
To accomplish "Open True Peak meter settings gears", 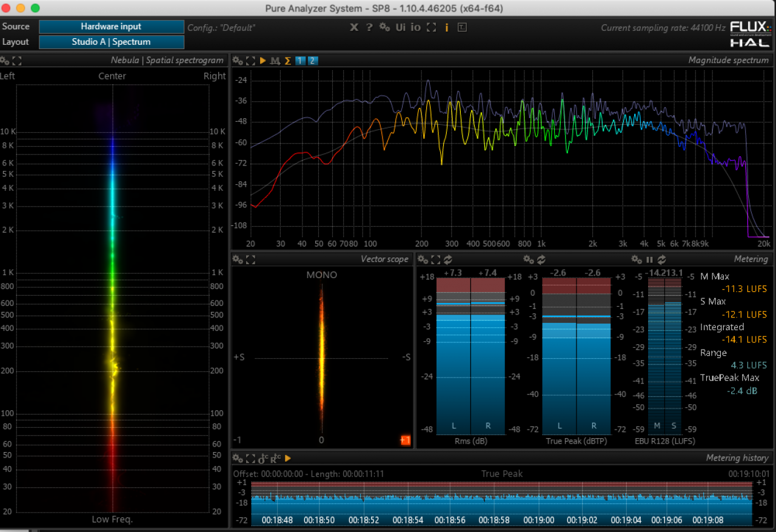I will point(528,259).
